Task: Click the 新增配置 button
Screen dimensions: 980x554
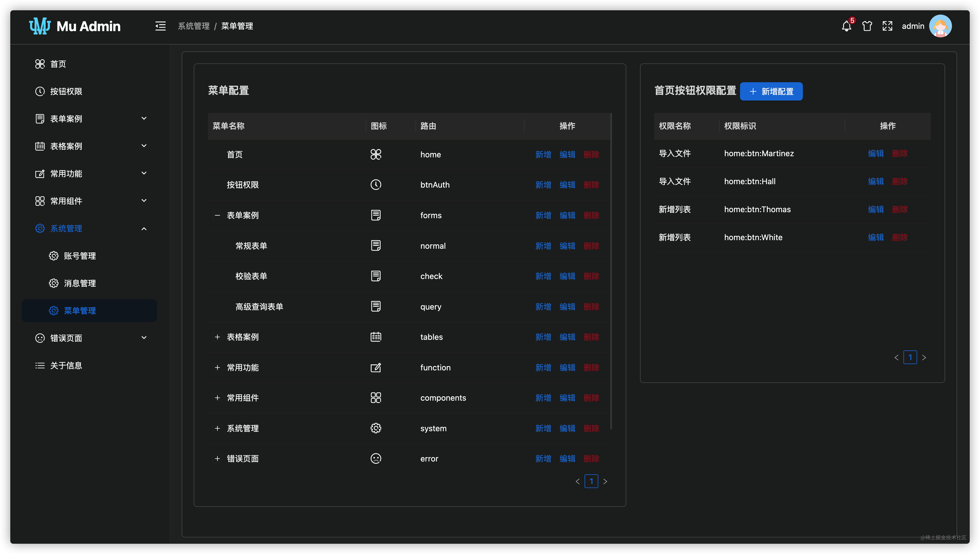Action: pyautogui.click(x=771, y=91)
